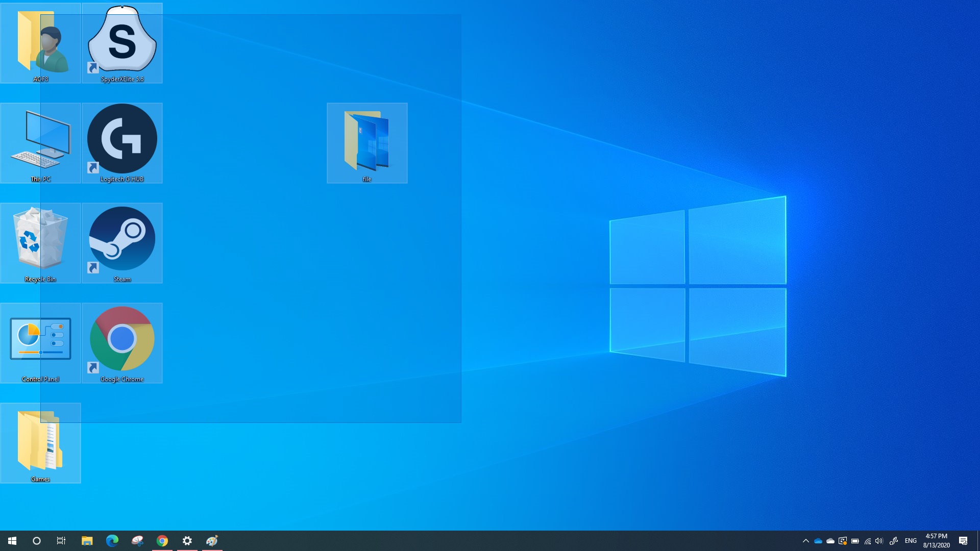Viewport: 980px width, 551px height.
Task: Launch Microsoft Edge from taskbar
Action: 112,541
